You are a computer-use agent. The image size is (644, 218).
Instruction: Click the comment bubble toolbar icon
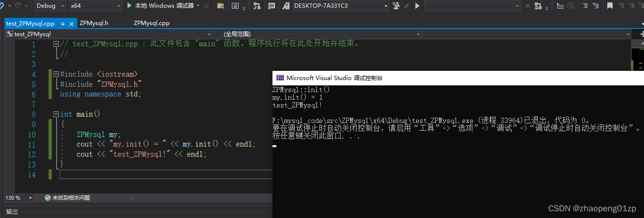pos(272,6)
